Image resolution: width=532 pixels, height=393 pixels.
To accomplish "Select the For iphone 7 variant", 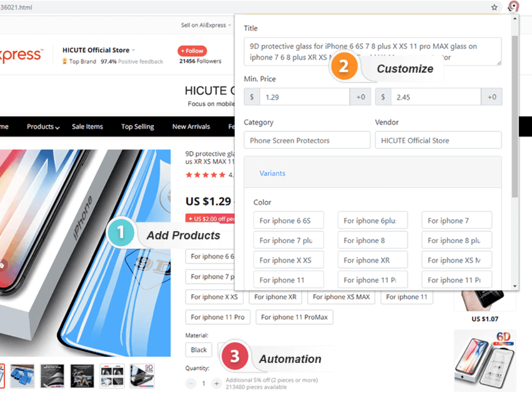I will 457,220.
